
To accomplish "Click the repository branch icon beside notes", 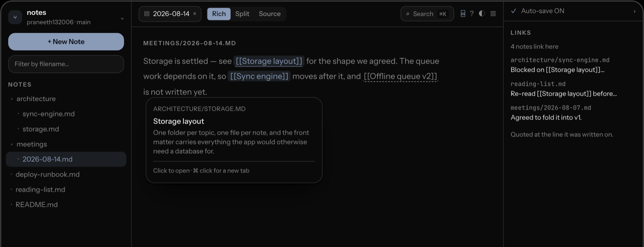I will coord(15,17).
